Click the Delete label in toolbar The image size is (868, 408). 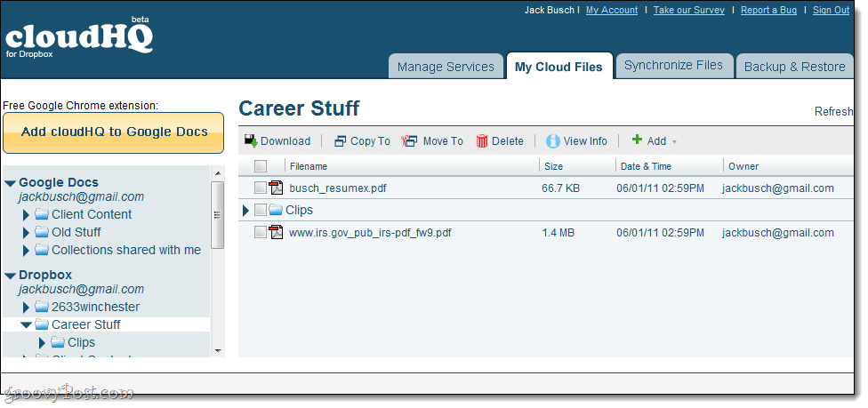coord(508,141)
